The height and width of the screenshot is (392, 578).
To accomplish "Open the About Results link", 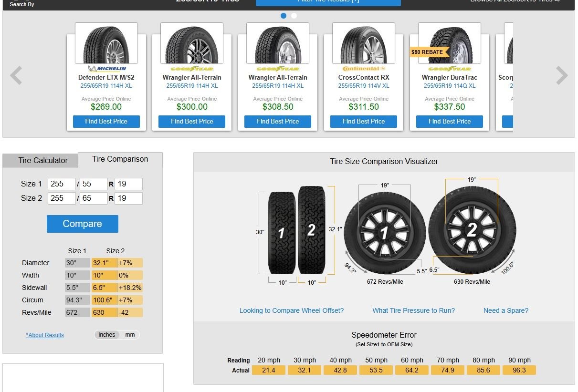I will coord(45,335).
